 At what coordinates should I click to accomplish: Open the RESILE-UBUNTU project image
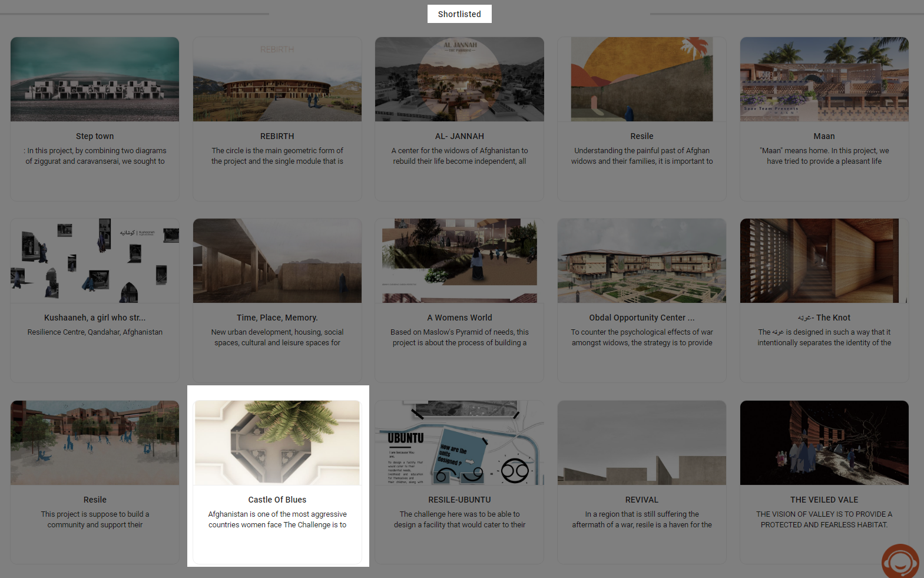459,443
